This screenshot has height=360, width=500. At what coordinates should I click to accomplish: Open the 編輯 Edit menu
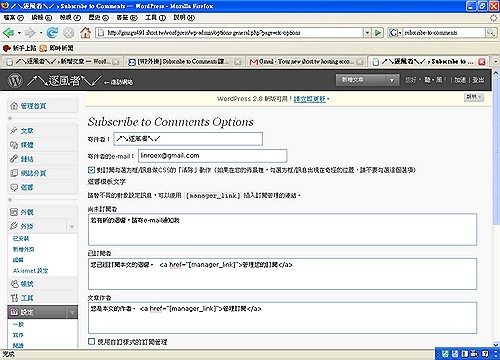(42, 18)
